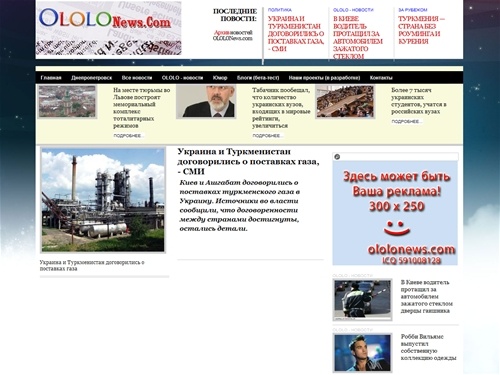Image resolution: width=500 pixels, height=375 pixels.
Task: Open the gas plant main photo
Action: tap(103, 200)
